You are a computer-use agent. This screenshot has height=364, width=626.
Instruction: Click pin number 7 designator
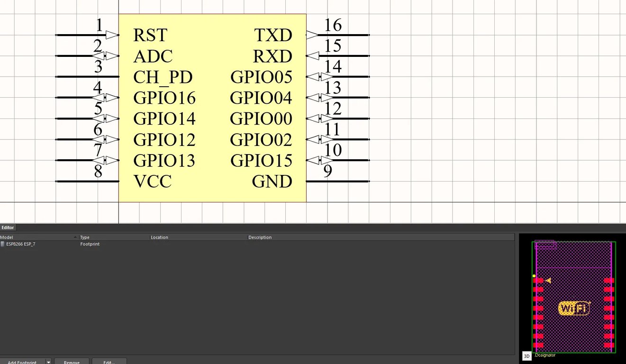pyautogui.click(x=98, y=150)
